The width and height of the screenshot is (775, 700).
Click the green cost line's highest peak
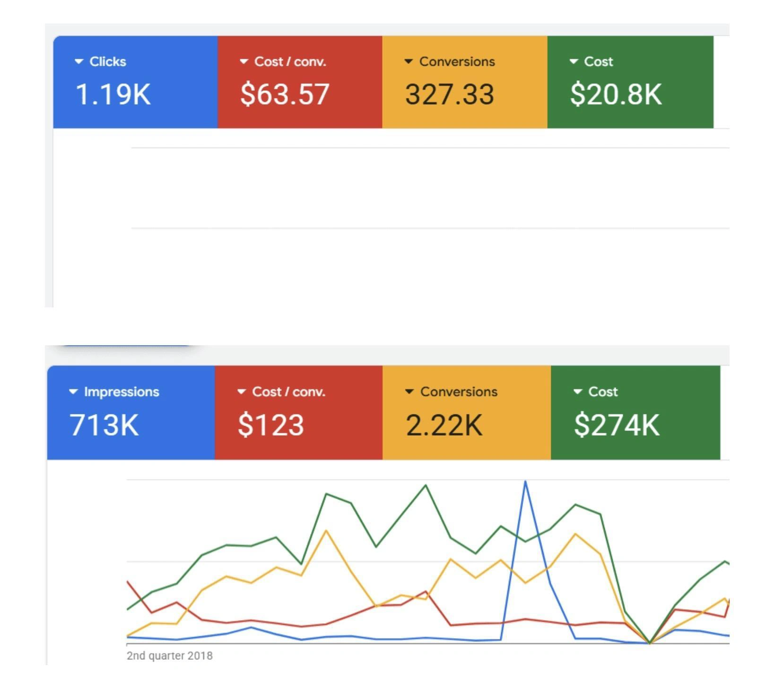click(x=426, y=485)
